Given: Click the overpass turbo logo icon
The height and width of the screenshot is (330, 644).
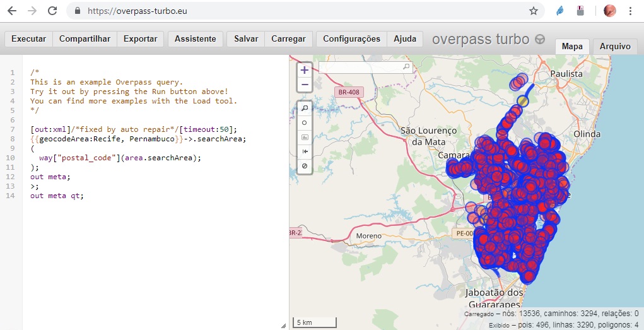Looking at the screenshot, I should click(540, 40).
